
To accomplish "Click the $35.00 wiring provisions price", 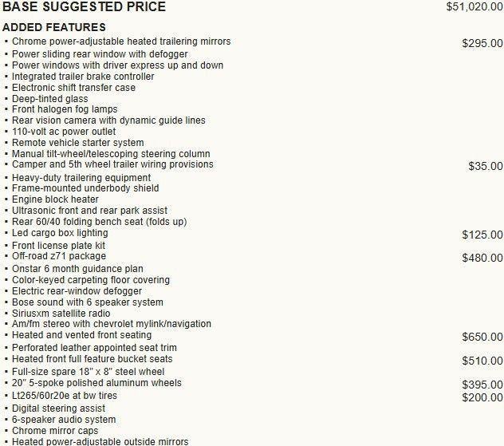I will pos(486,166).
